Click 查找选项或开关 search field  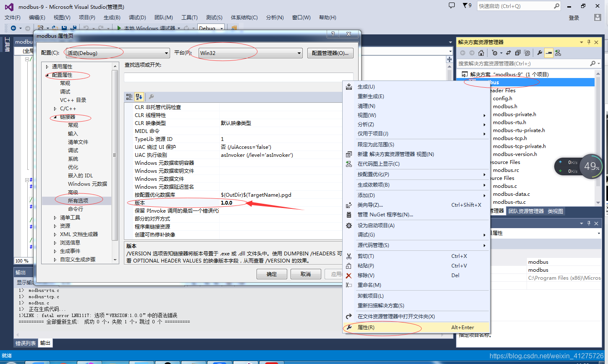click(238, 77)
